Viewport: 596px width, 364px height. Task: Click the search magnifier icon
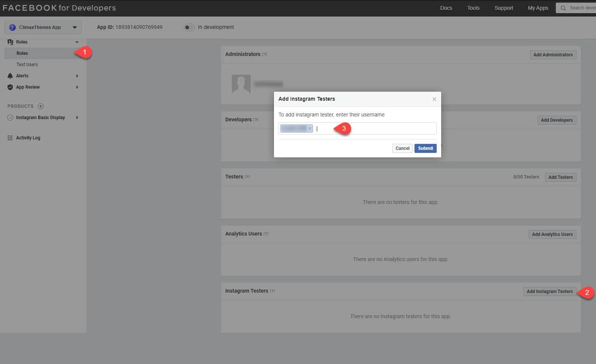pos(563,8)
